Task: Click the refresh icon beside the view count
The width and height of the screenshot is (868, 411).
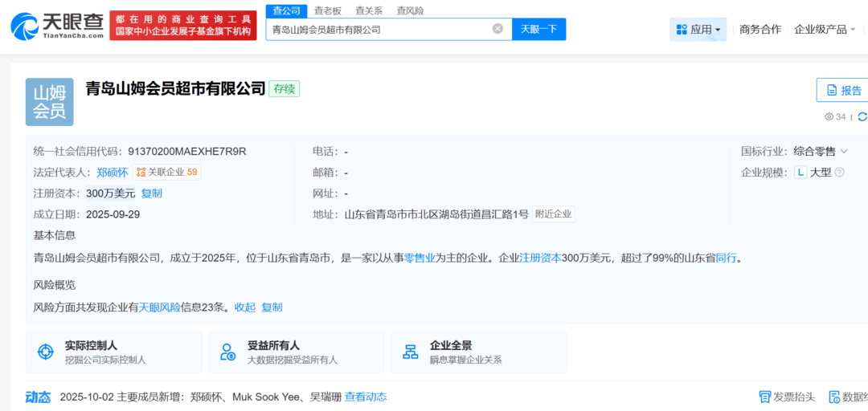Action: pos(862,116)
